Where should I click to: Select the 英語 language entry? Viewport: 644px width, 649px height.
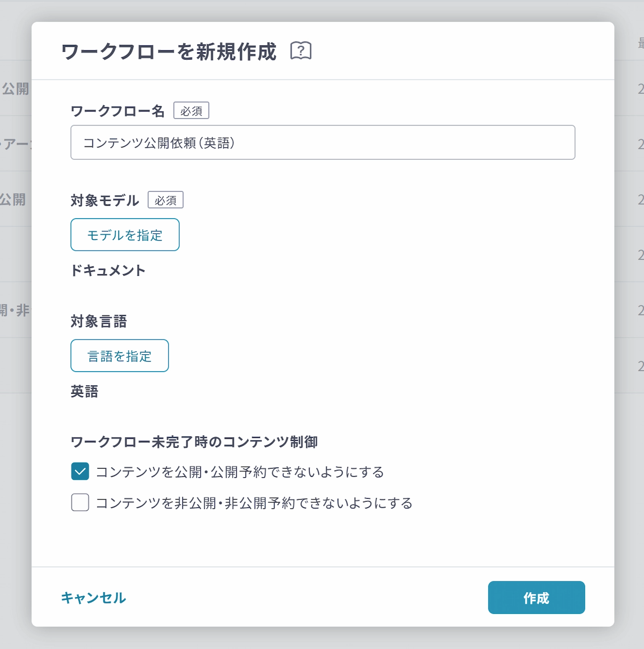coord(85,391)
